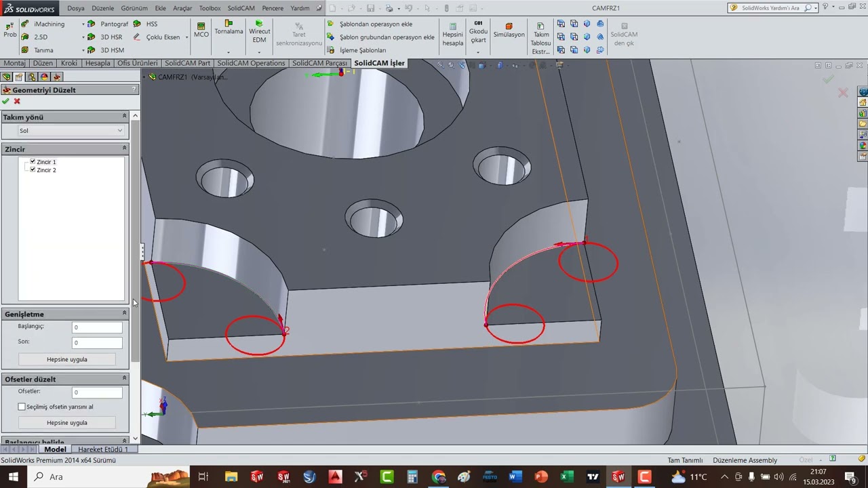Open the Toolbox menu
The image size is (868, 488).
click(x=210, y=8)
